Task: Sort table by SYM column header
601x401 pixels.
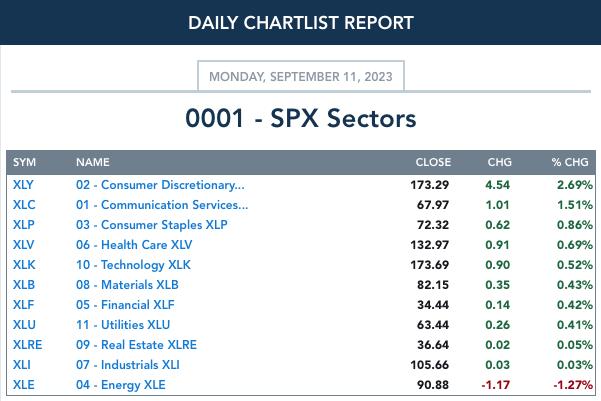Action: (x=24, y=162)
